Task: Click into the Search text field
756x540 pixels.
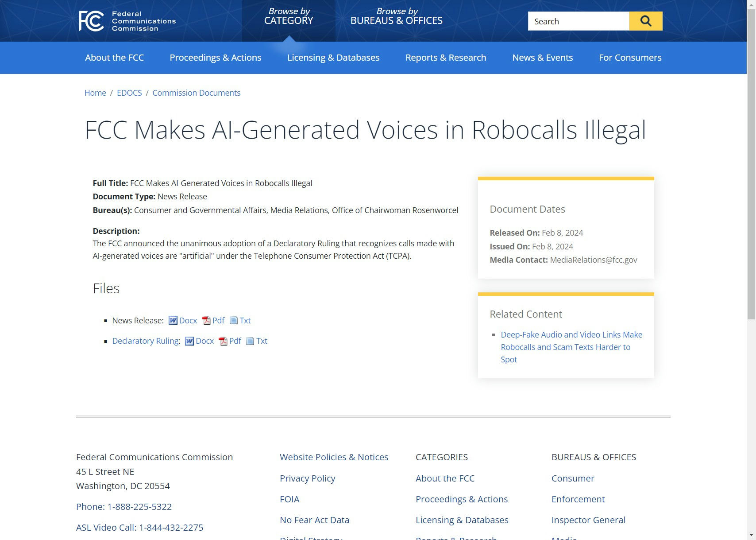Action: tap(578, 21)
